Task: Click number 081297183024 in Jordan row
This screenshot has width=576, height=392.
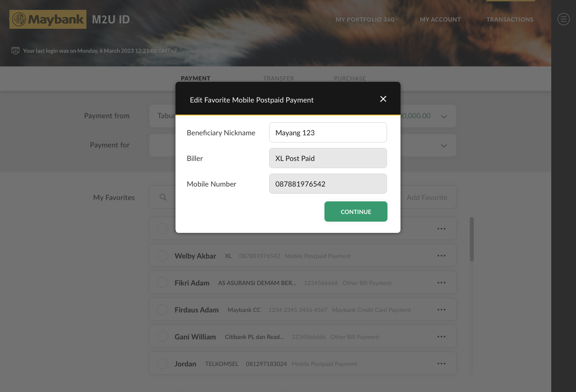Action: pyautogui.click(x=266, y=364)
